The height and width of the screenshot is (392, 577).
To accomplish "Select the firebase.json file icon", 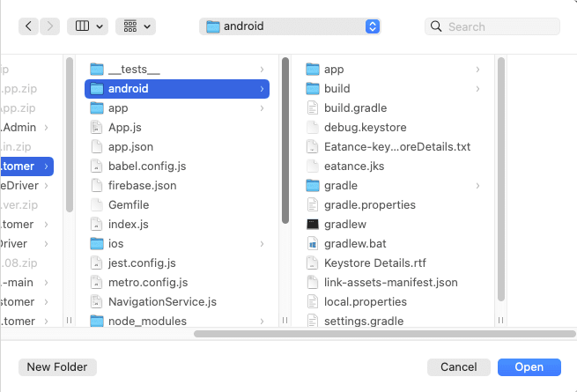I will 97,186.
